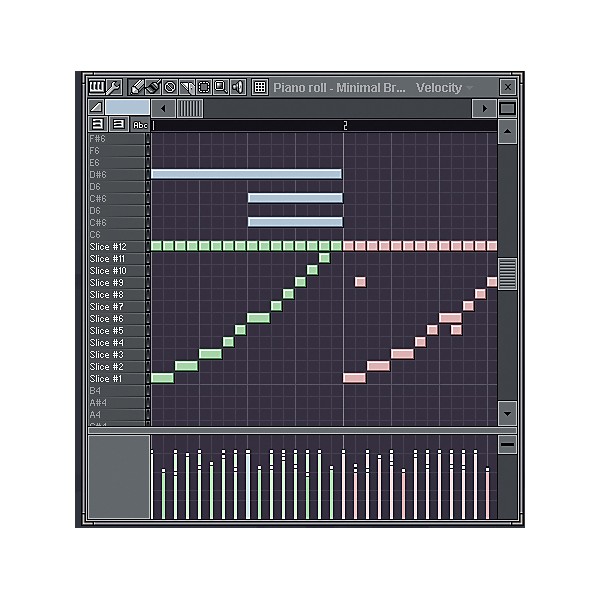This screenshot has width=600, height=600.
Task: Select the long D#6 blue note
Action: (x=246, y=174)
